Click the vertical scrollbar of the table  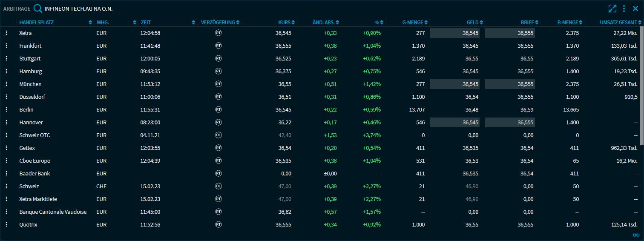point(641,85)
